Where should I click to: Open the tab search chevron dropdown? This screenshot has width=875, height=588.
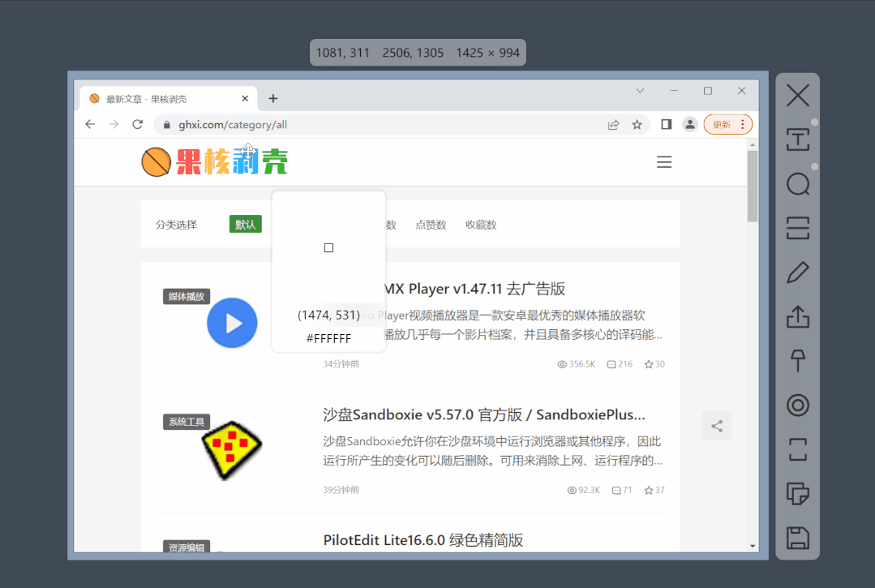(x=640, y=90)
